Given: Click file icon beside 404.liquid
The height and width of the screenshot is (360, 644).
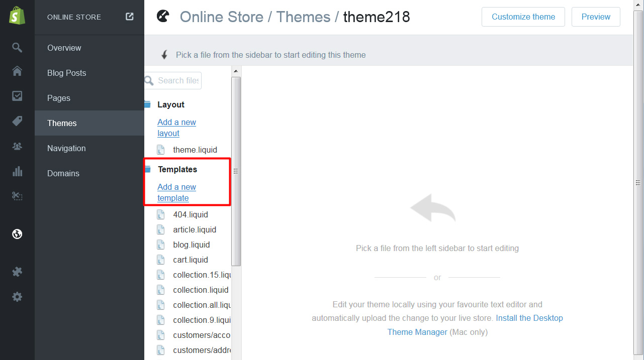Looking at the screenshot, I should tap(161, 214).
